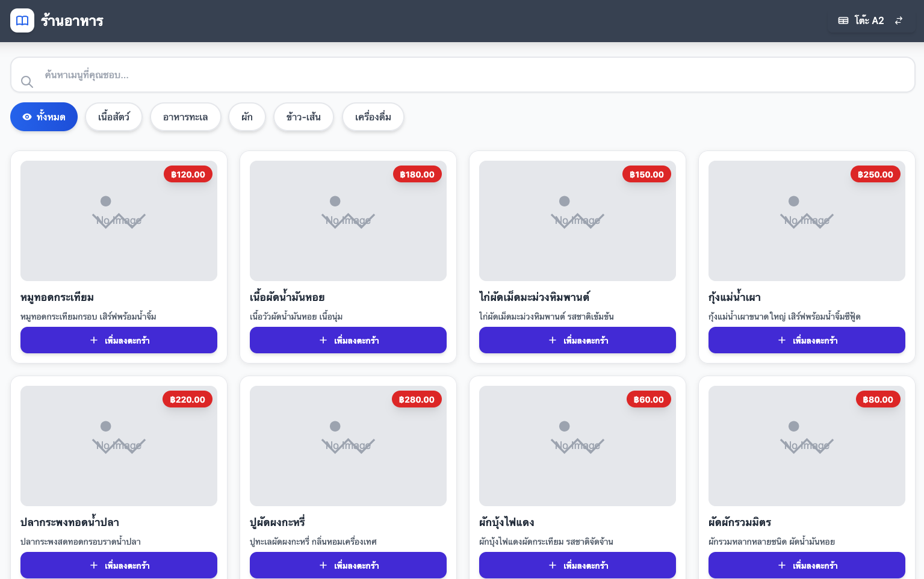
Task: Add ไก่ผัดเม็ดมะม่วงหิมพานต์ to cart
Action: coord(577,340)
